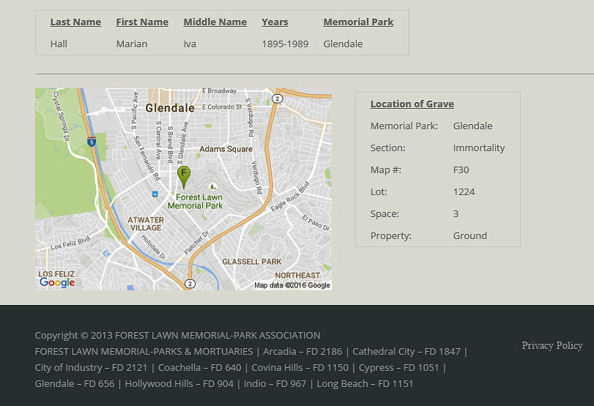Click Forest Lawn Memorial Park map label
The image size is (594, 406).
click(x=195, y=201)
